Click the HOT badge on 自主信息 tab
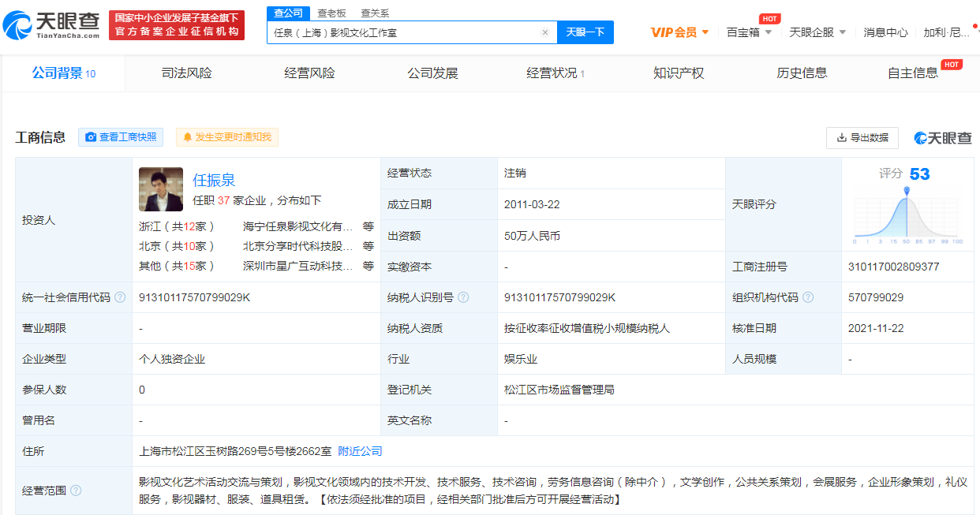 [952, 64]
